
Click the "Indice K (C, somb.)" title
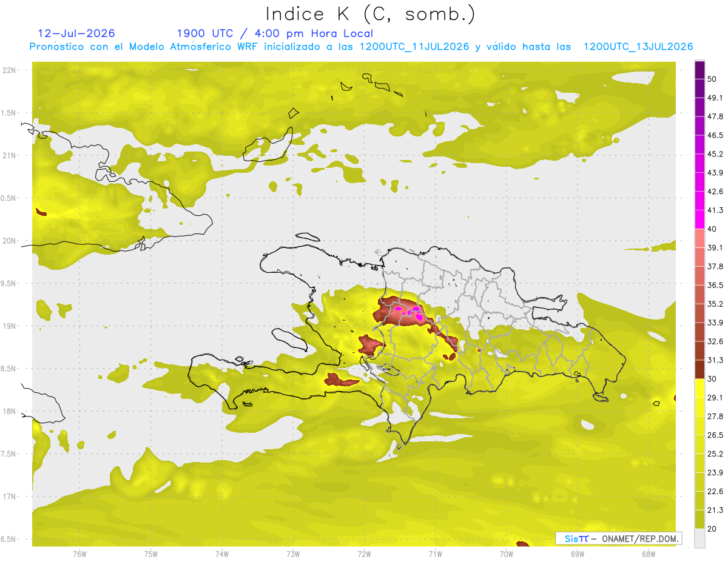pos(370,15)
